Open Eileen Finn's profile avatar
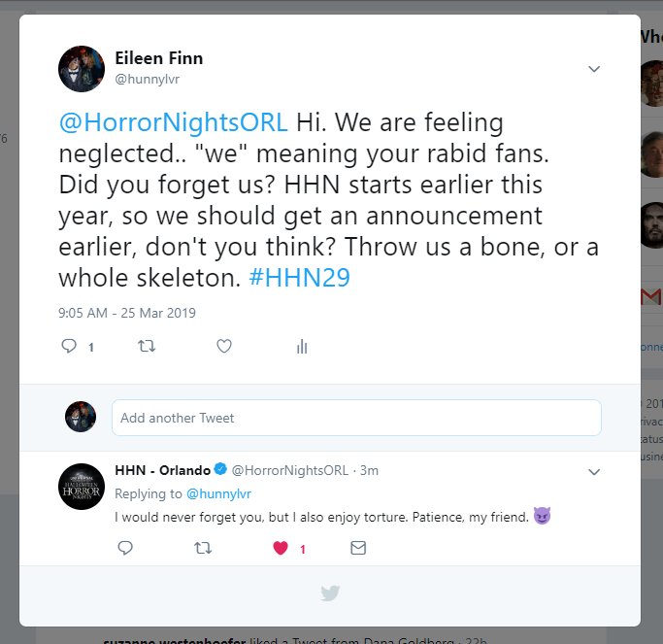Image resolution: width=663 pixels, height=644 pixels. [82, 69]
